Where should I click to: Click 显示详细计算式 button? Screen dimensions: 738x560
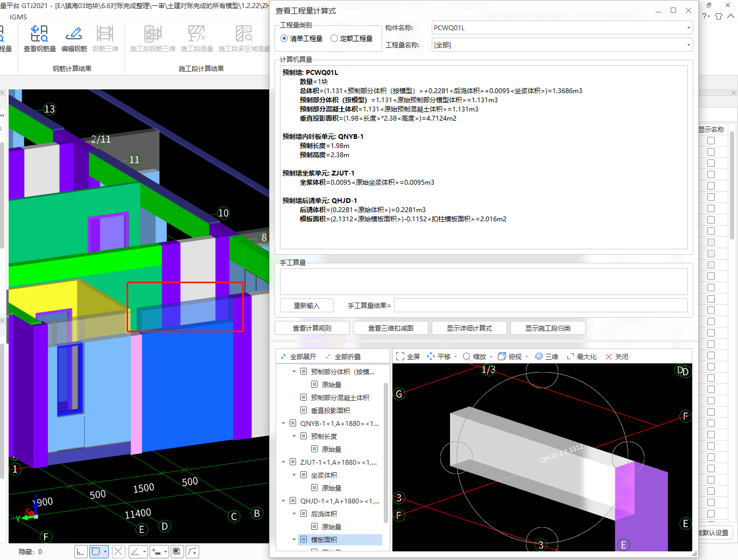(469, 328)
